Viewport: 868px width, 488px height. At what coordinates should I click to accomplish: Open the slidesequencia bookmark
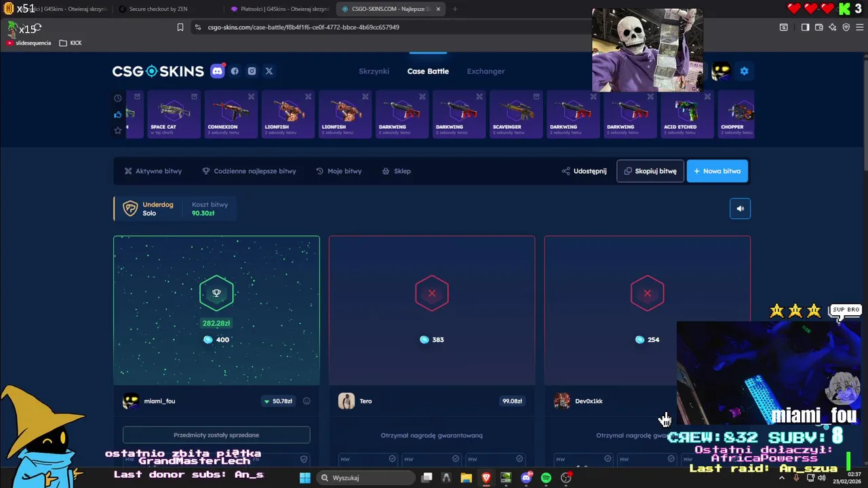[x=28, y=43]
